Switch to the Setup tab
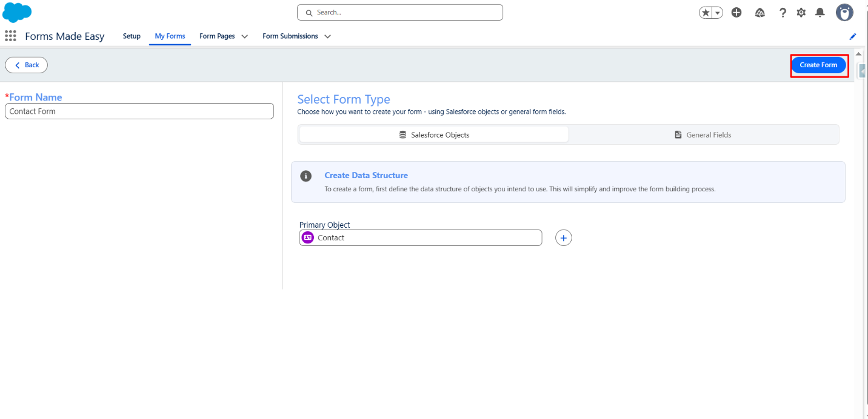Viewport: 868px width, 419px height. pyautogui.click(x=132, y=36)
